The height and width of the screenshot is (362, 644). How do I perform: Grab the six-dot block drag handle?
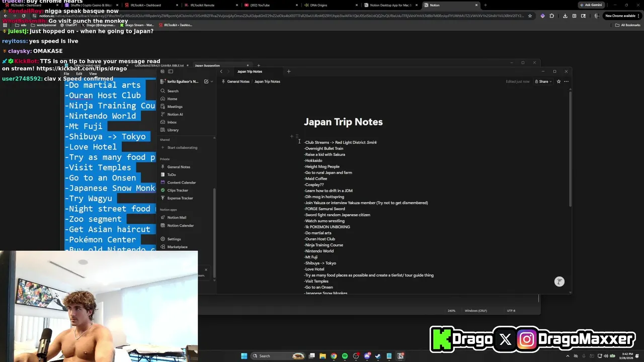click(x=297, y=136)
